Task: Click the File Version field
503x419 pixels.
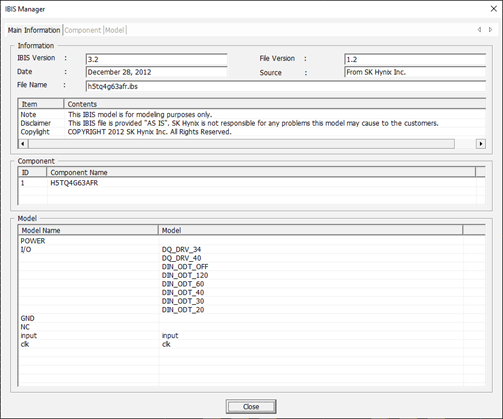Action: [415, 59]
